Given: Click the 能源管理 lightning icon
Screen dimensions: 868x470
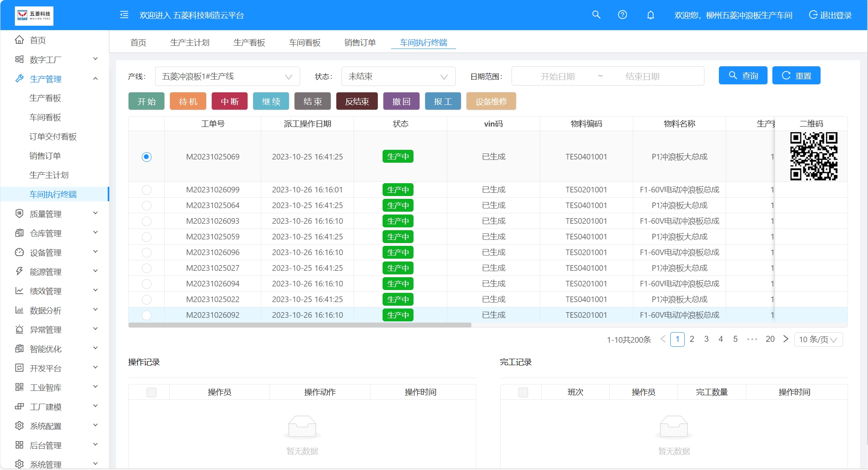Looking at the screenshot, I should [x=19, y=271].
